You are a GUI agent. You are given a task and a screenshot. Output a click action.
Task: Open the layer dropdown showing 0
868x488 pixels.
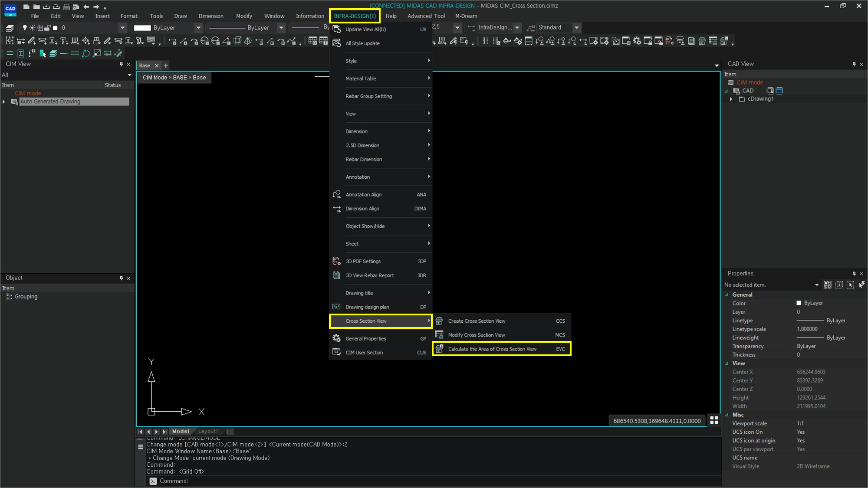click(122, 28)
